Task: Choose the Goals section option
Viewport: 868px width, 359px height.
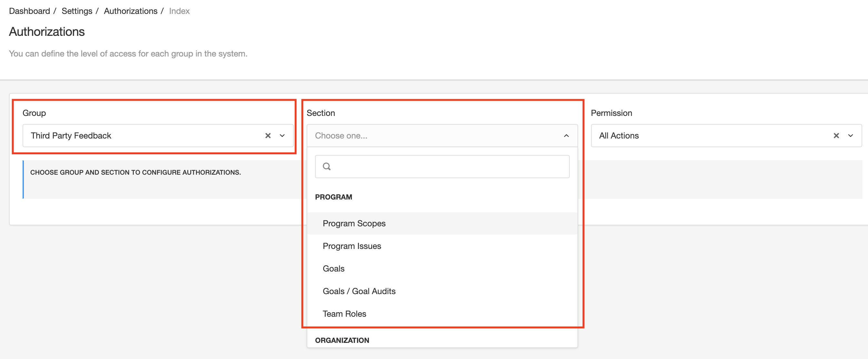Action: click(x=442, y=269)
